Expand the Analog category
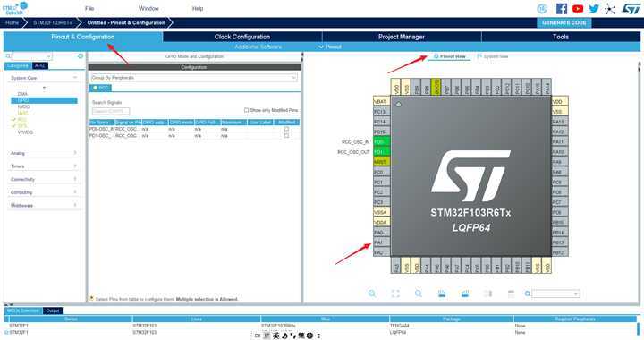The height and width of the screenshot is (340, 644). [43, 153]
